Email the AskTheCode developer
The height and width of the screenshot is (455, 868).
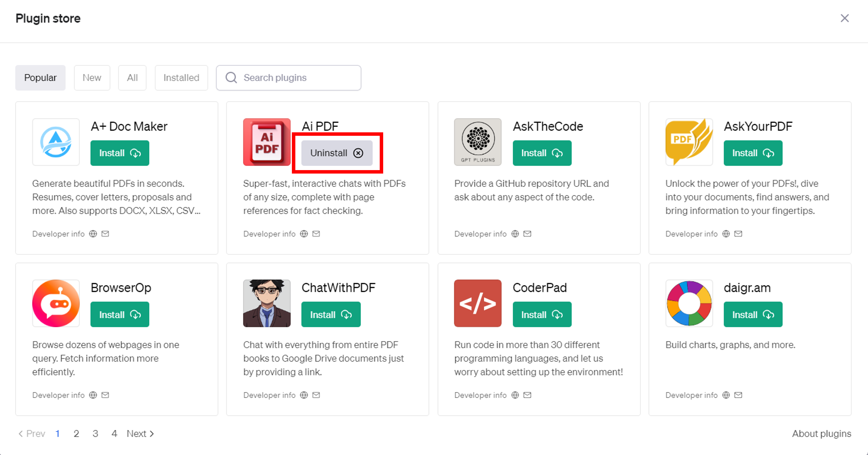527,234
